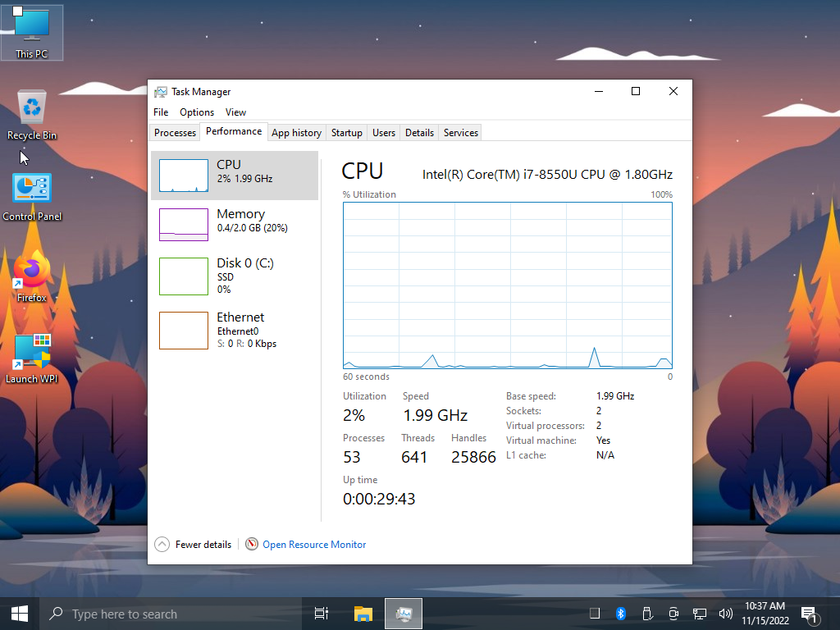Switch to the App history tab
The width and height of the screenshot is (840, 630).
(x=296, y=133)
